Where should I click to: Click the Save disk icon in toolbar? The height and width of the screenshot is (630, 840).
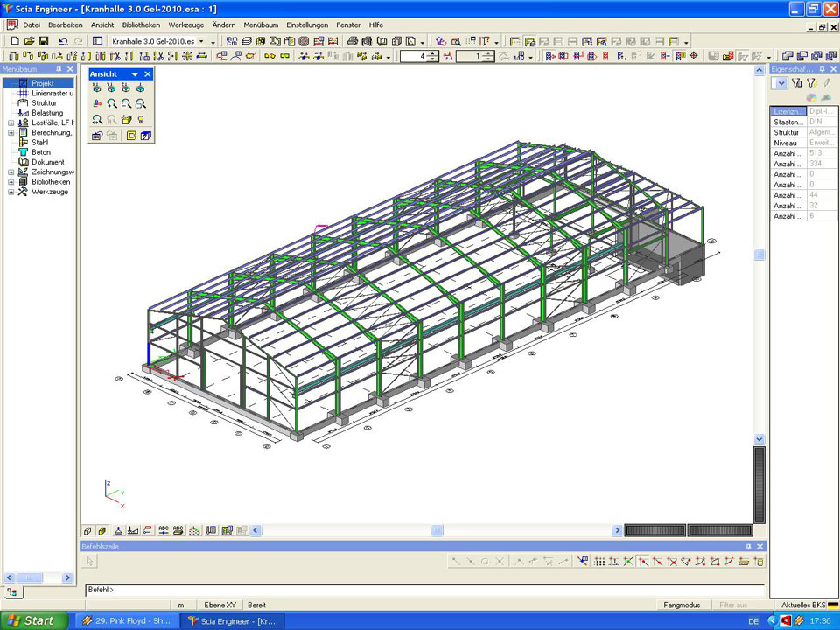coord(42,41)
